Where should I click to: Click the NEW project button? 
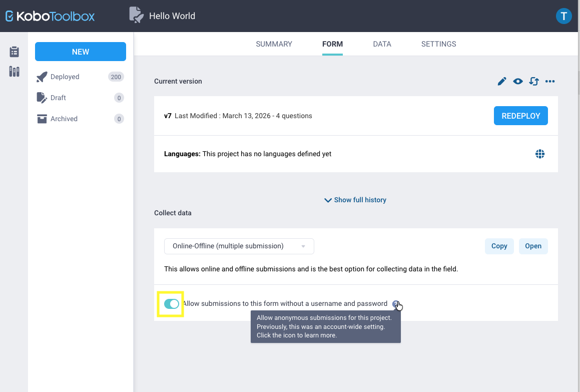pyautogui.click(x=81, y=52)
